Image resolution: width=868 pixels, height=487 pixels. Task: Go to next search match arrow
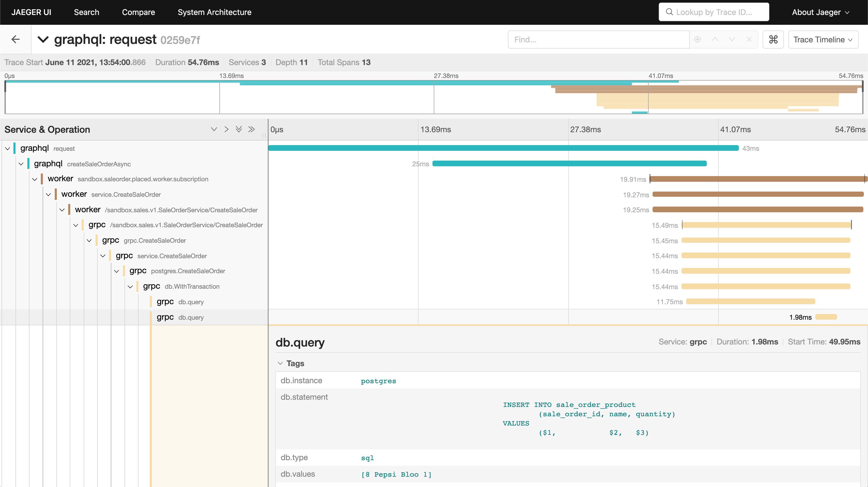coord(732,40)
